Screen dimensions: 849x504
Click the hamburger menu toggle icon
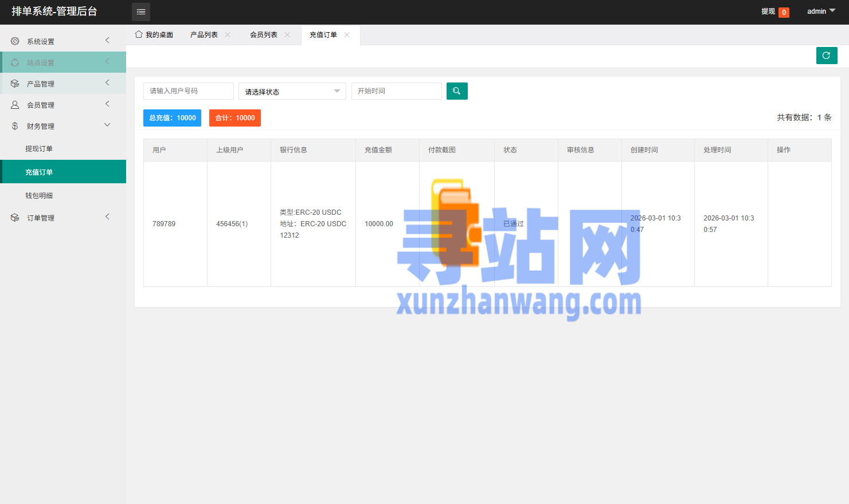tap(141, 12)
